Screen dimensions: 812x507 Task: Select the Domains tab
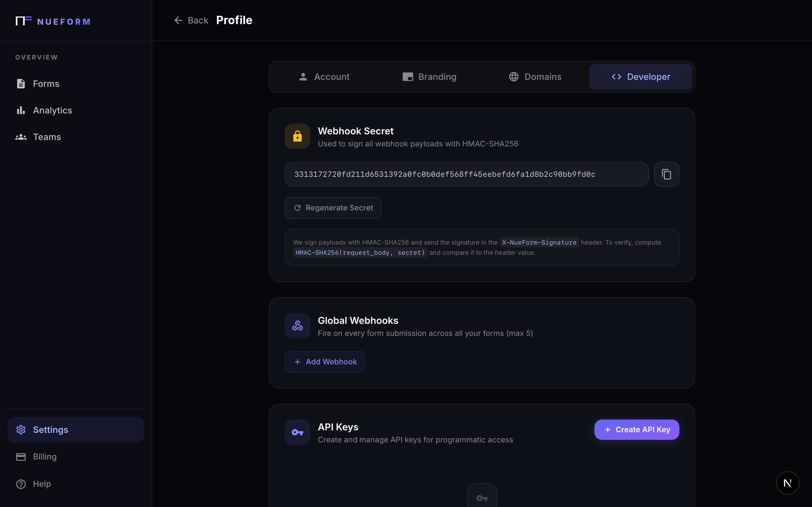tap(535, 77)
